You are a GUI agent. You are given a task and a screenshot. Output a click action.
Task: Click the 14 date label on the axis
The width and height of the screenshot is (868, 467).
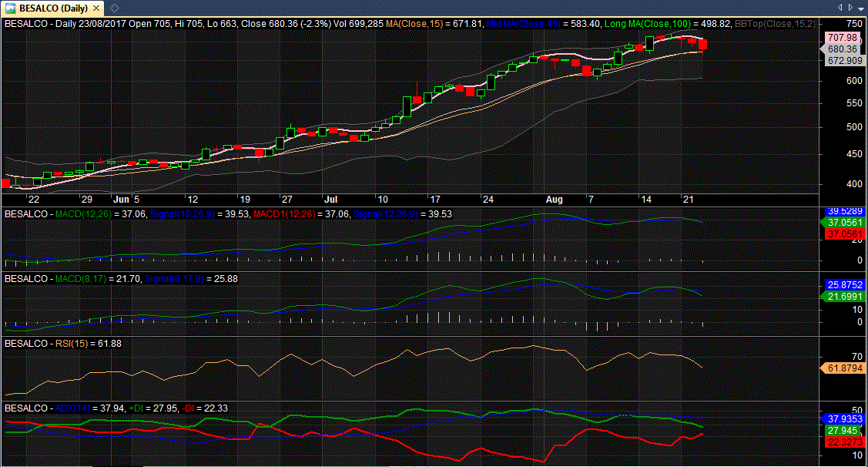(646, 200)
